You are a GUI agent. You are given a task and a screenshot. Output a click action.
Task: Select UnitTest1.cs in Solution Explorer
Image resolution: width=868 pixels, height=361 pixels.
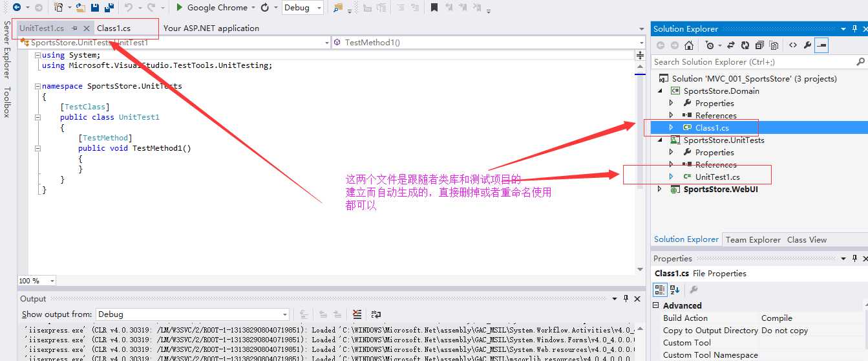717,177
